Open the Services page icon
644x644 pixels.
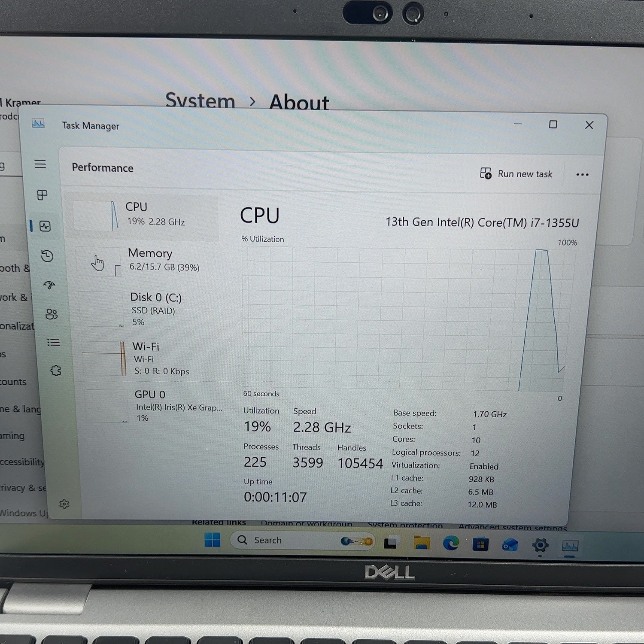pos(55,371)
